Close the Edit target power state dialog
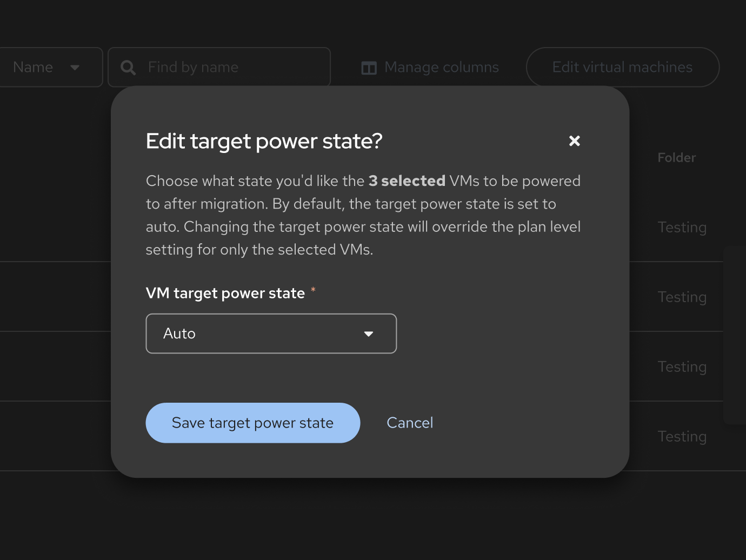 pyautogui.click(x=574, y=141)
